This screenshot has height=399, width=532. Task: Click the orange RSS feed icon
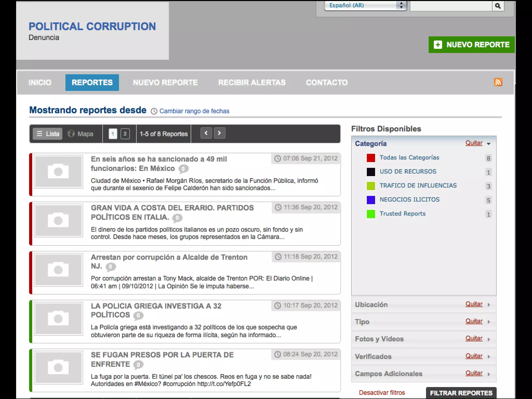tap(498, 82)
